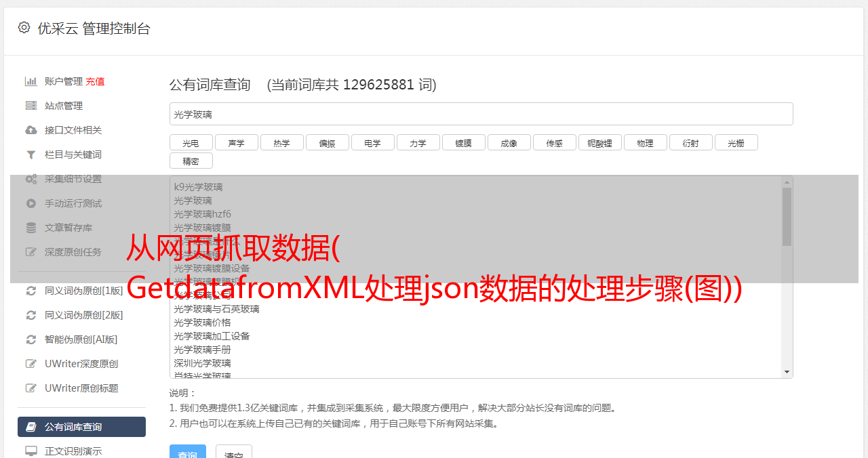Select the 铌酸锂 keyword tag
This screenshot has width=868, height=458.
coord(600,143)
